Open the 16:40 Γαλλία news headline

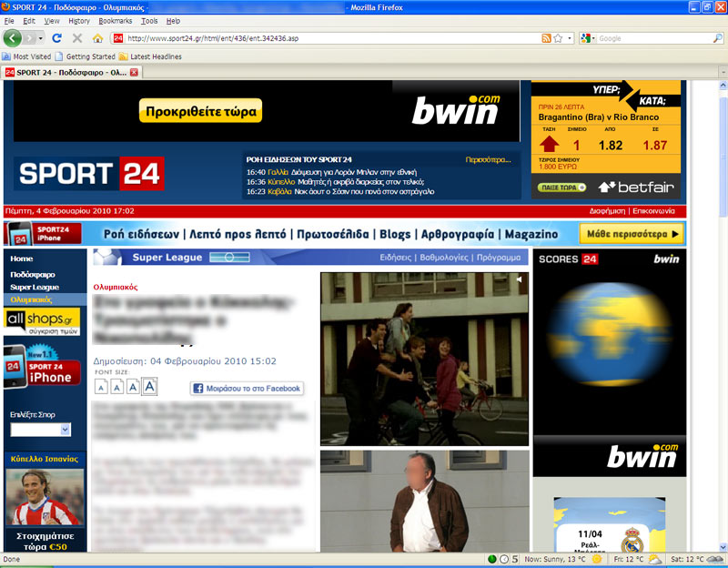coord(331,172)
